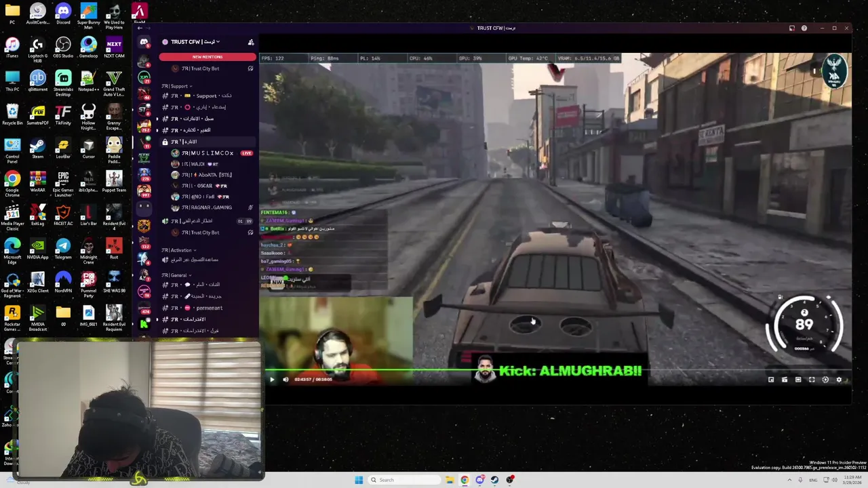The height and width of the screenshot is (488, 868).
Task: Open video player settings gear
Action: [839, 380]
